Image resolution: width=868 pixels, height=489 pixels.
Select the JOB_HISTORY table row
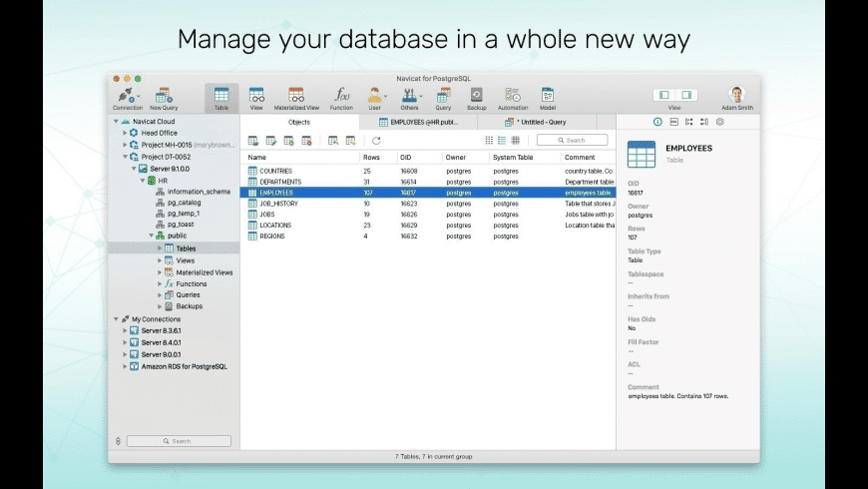point(428,204)
